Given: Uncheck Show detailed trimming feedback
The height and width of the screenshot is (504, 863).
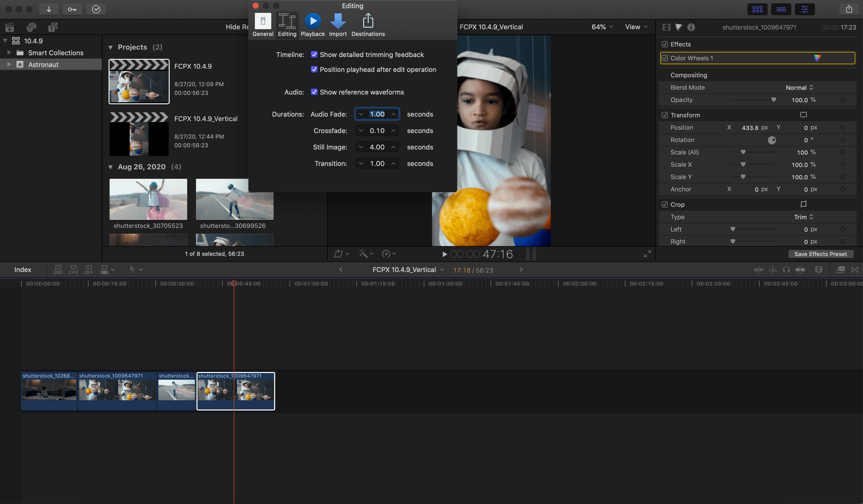Looking at the screenshot, I should [314, 54].
